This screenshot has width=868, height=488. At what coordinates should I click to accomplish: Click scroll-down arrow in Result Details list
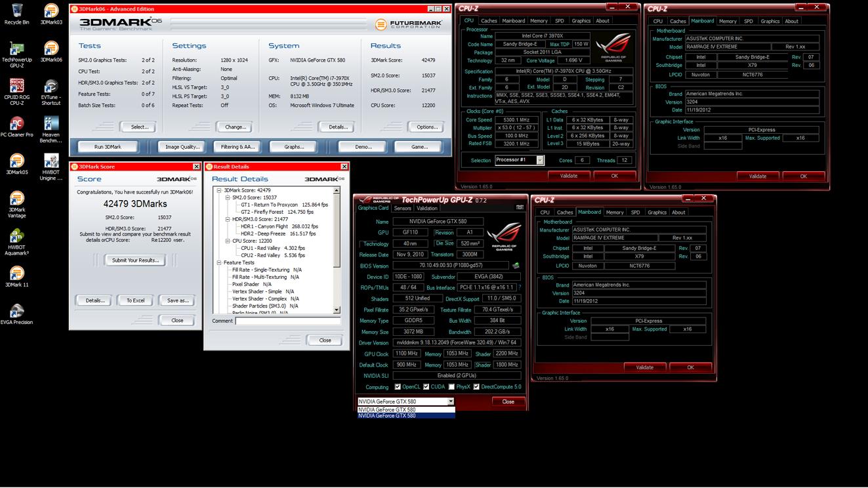tap(337, 310)
